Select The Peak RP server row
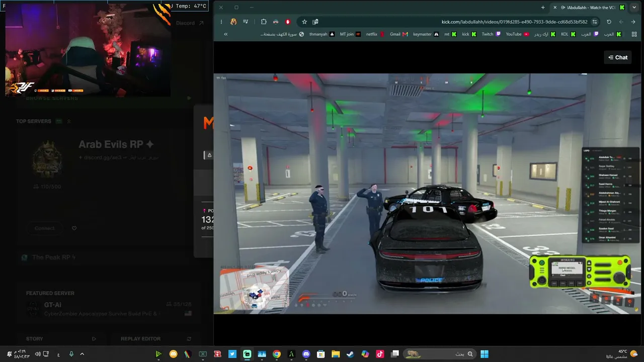 pyautogui.click(x=108, y=257)
